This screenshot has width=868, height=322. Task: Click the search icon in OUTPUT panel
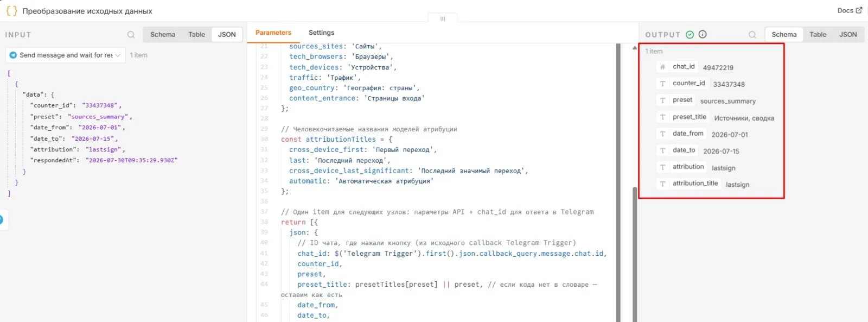pyautogui.click(x=752, y=35)
